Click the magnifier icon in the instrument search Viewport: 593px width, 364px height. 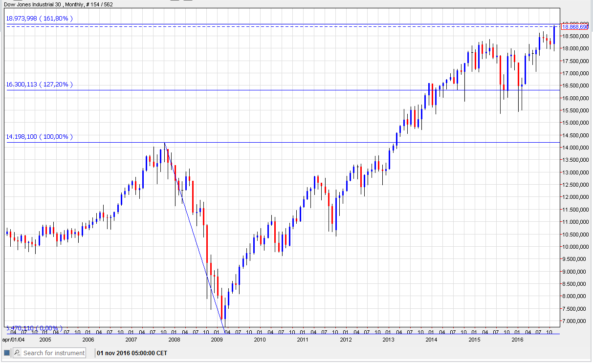coord(17,353)
